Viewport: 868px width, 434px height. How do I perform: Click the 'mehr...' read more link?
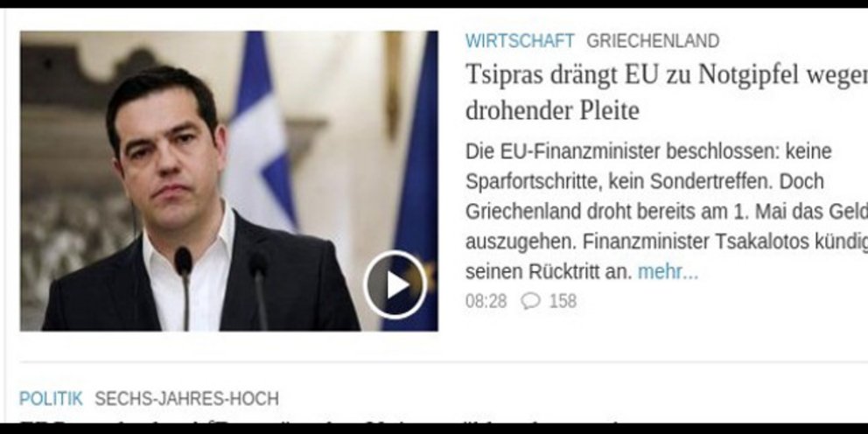[668, 272]
